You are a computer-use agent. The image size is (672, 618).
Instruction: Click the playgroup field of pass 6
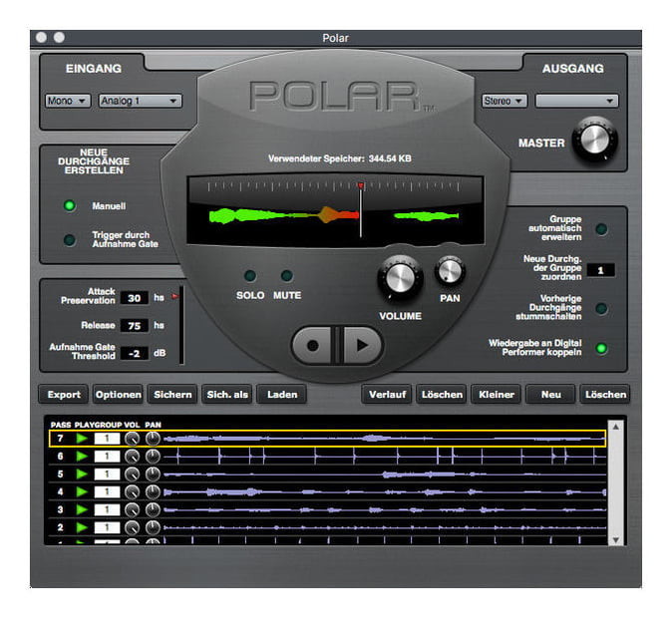107,457
